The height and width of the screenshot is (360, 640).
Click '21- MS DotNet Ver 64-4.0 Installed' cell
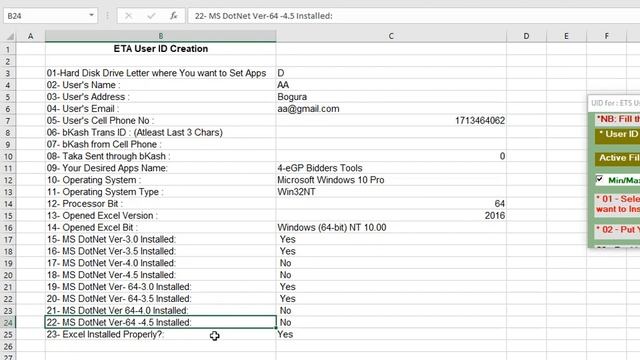point(160,311)
